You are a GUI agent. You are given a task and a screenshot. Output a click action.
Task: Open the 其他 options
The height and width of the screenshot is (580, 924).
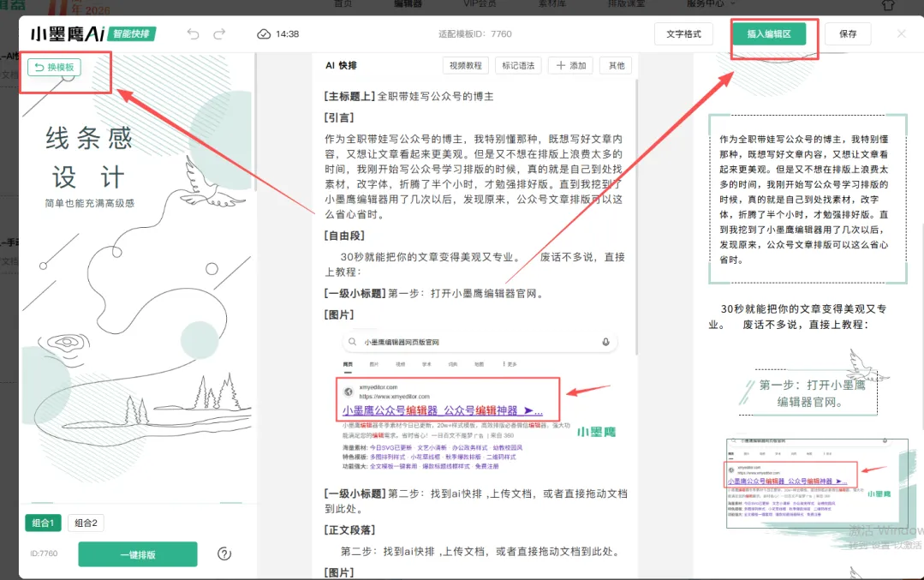(617, 65)
